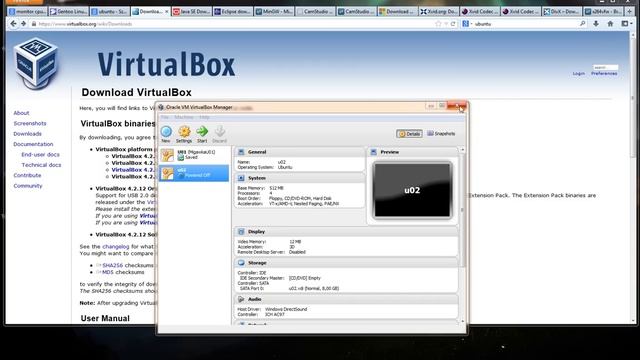Viewport: 640px width, 360px height.
Task: Click the Storage section disk icon
Action: pos(241,263)
